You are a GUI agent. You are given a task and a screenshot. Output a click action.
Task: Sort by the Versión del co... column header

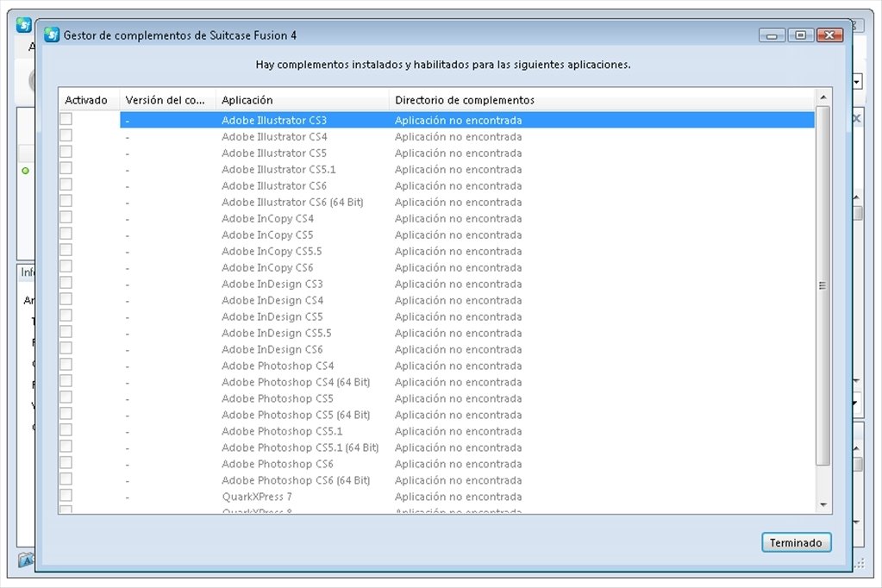[x=167, y=100]
